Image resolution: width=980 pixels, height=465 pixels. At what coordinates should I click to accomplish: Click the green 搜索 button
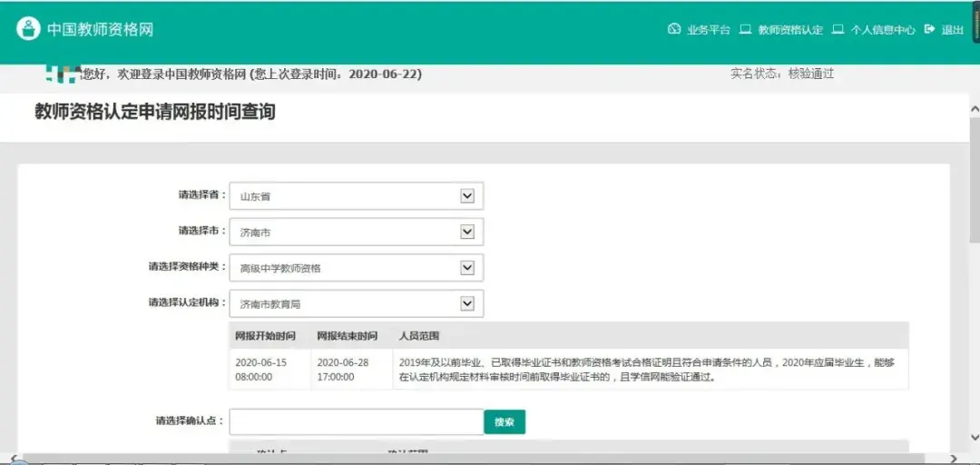coord(505,421)
